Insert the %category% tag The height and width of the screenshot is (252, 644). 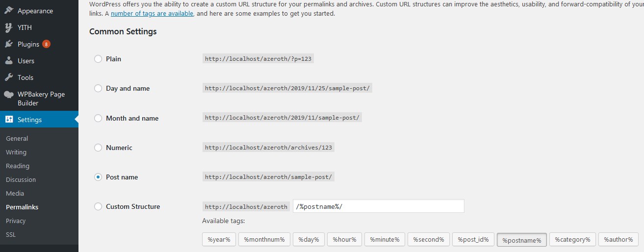pos(572,239)
